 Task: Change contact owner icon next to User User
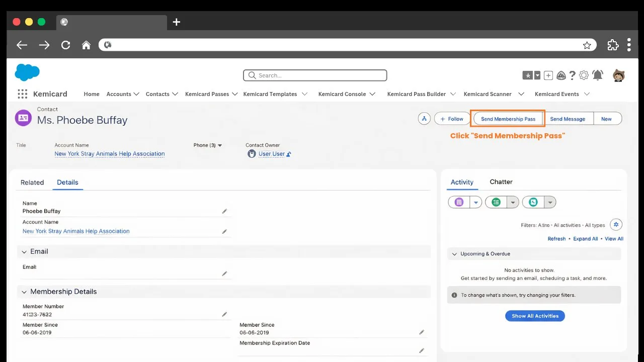[289, 154]
